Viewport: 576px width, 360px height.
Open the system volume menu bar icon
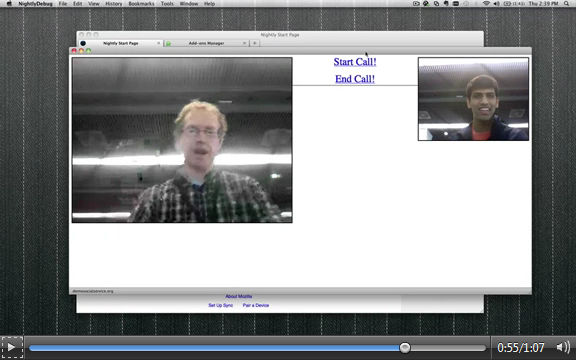(497, 4)
